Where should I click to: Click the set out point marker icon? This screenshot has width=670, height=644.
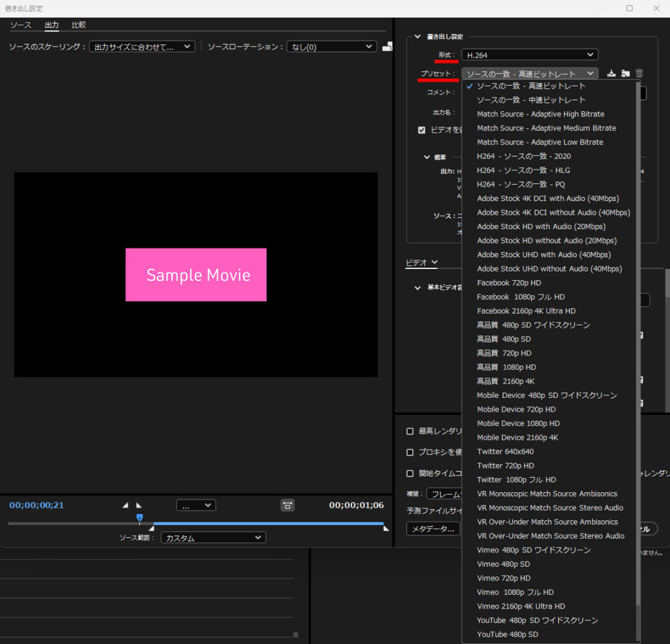point(139,505)
